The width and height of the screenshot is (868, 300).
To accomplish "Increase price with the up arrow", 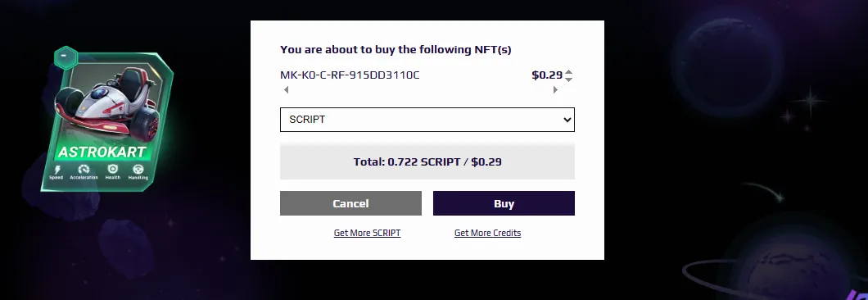I will (x=568, y=71).
